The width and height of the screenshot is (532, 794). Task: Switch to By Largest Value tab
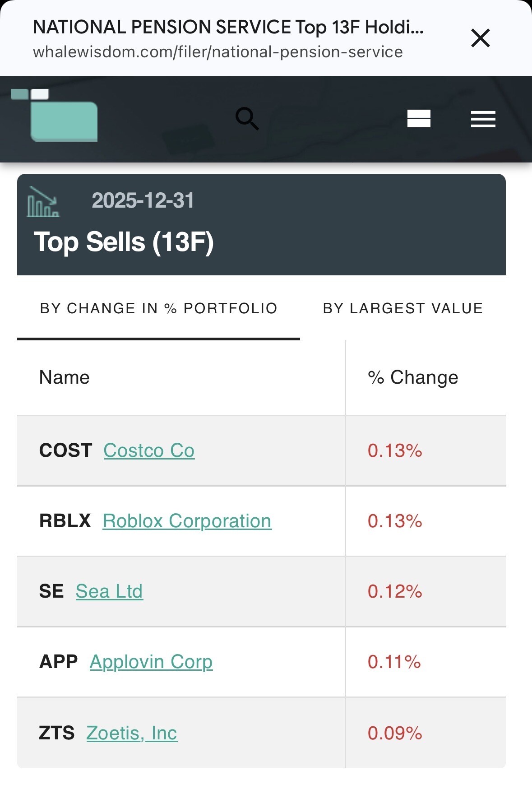point(402,308)
